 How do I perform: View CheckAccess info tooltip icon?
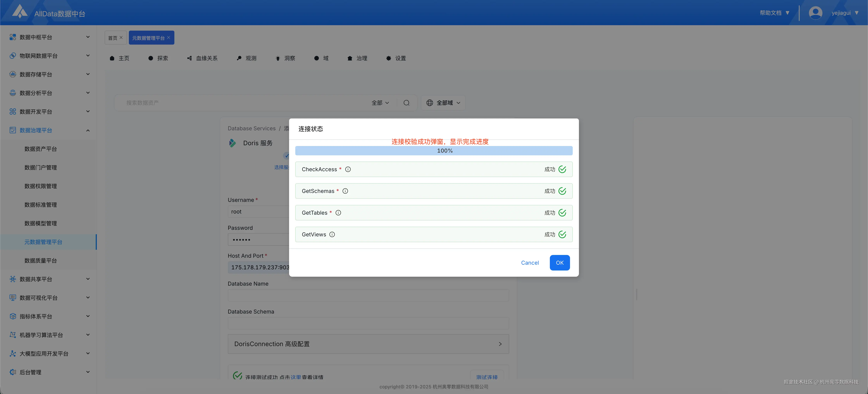(x=348, y=169)
